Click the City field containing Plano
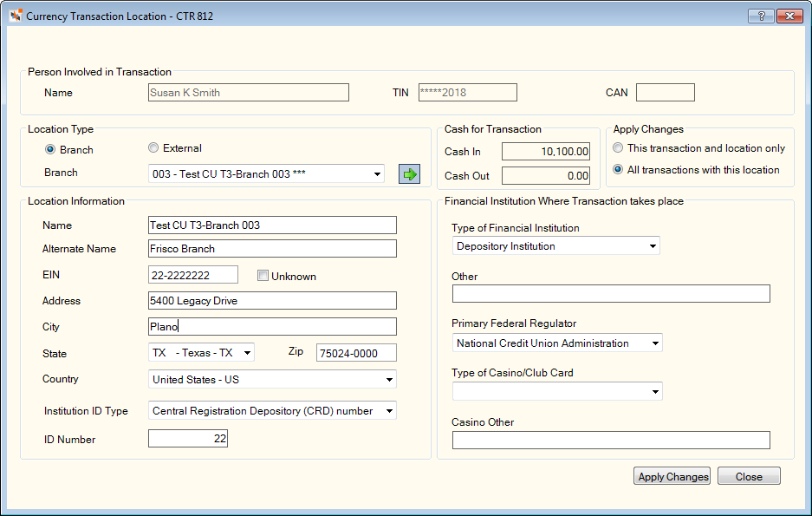812x516 pixels. [x=272, y=327]
